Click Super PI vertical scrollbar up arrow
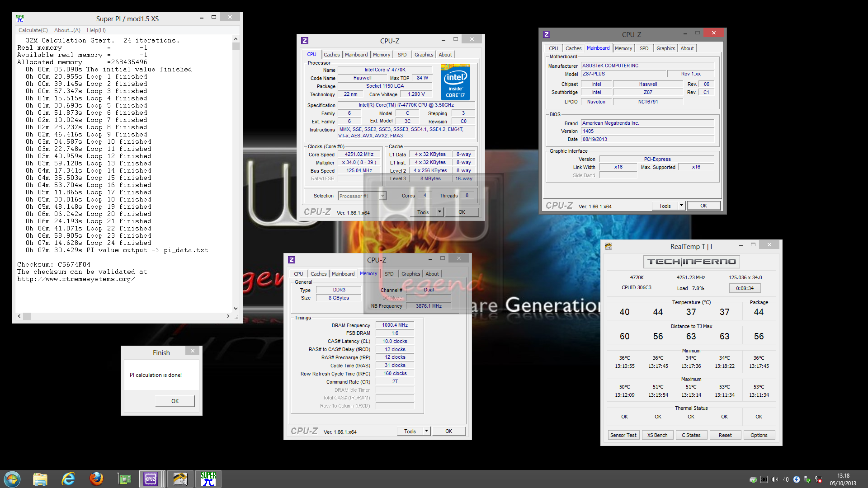This screenshot has height=488, width=868. [236, 39]
